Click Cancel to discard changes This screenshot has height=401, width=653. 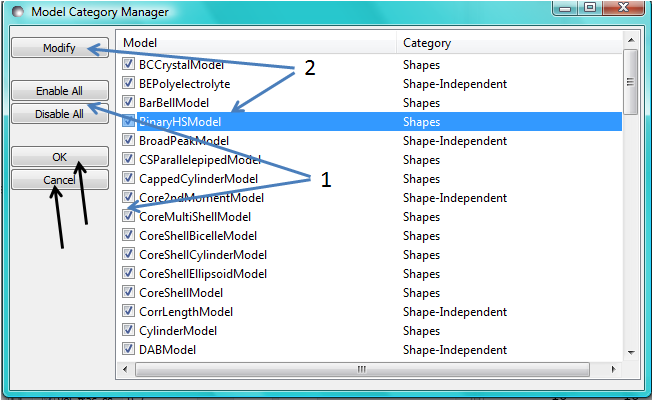[x=59, y=180]
